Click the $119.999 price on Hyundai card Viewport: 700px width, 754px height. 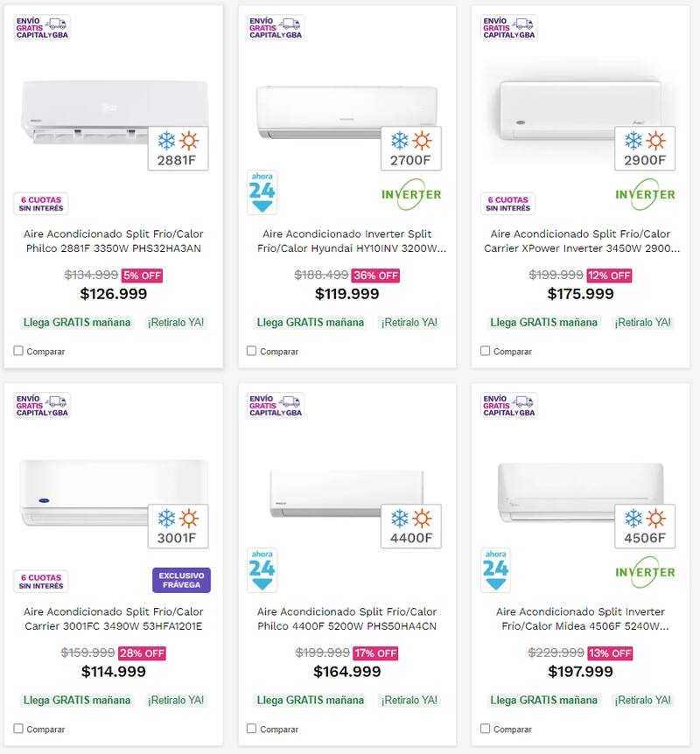tap(346, 294)
